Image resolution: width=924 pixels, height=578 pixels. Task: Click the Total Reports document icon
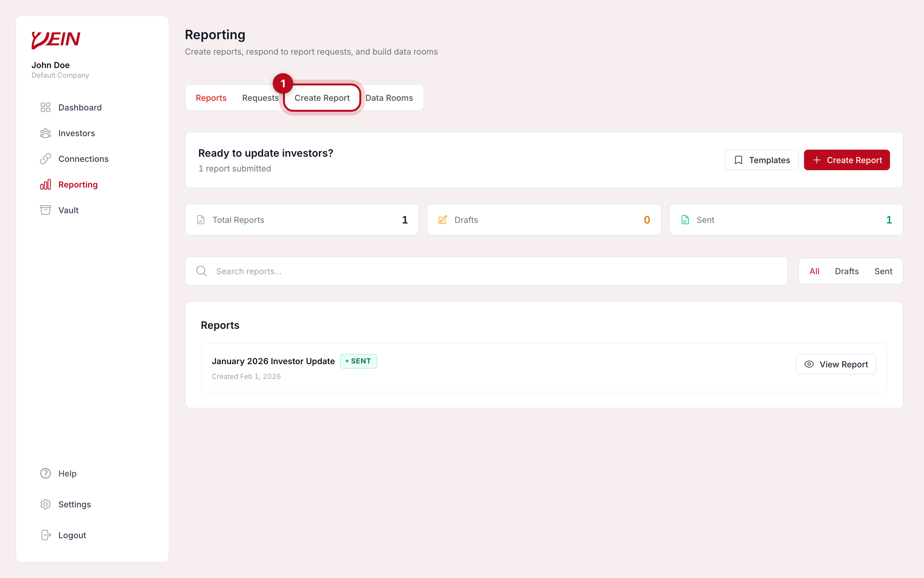pyautogui.click(x=201, y=220)
